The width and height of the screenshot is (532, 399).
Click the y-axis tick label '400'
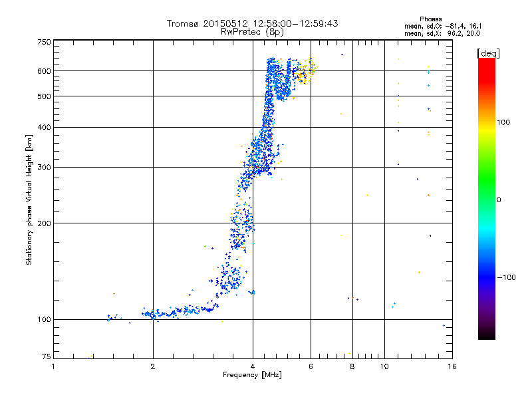pos(45,127)
